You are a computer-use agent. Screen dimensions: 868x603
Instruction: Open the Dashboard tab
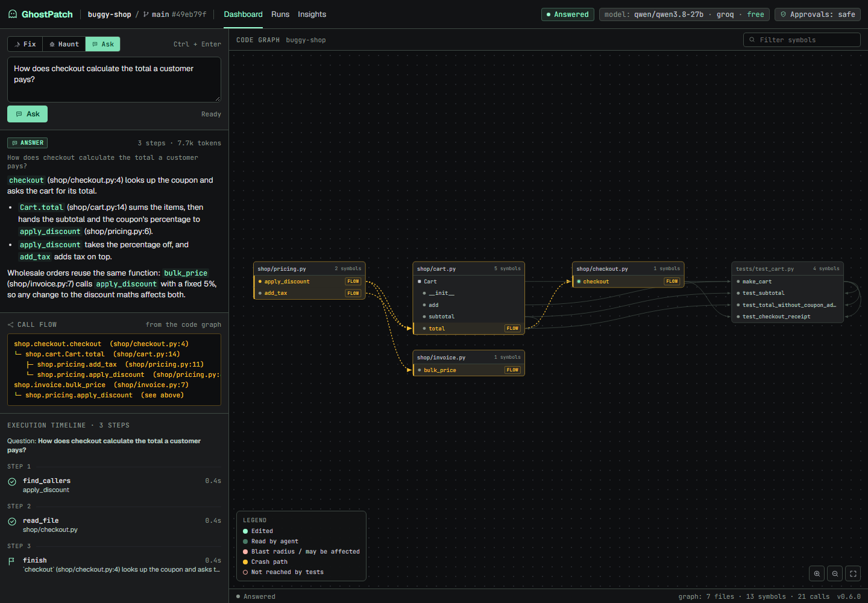pyautogui.click(x=243, y=14)
